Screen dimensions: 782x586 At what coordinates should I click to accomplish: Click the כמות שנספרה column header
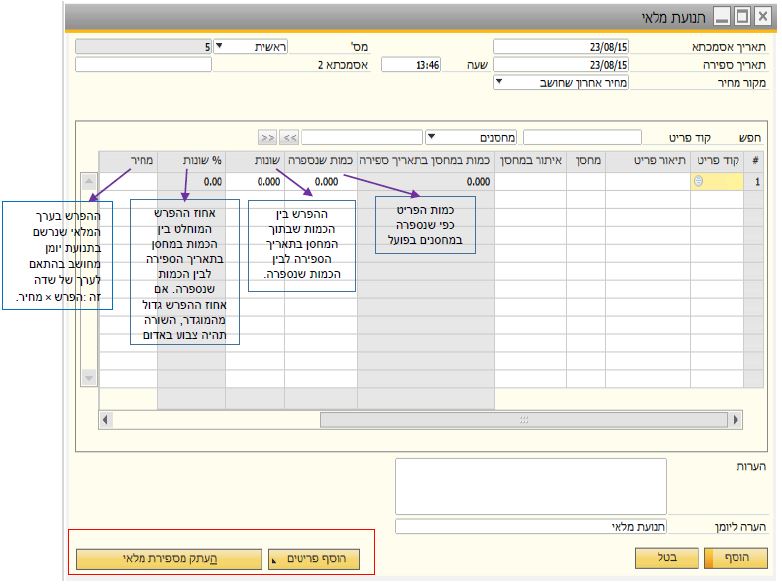(x=321, y=161)
